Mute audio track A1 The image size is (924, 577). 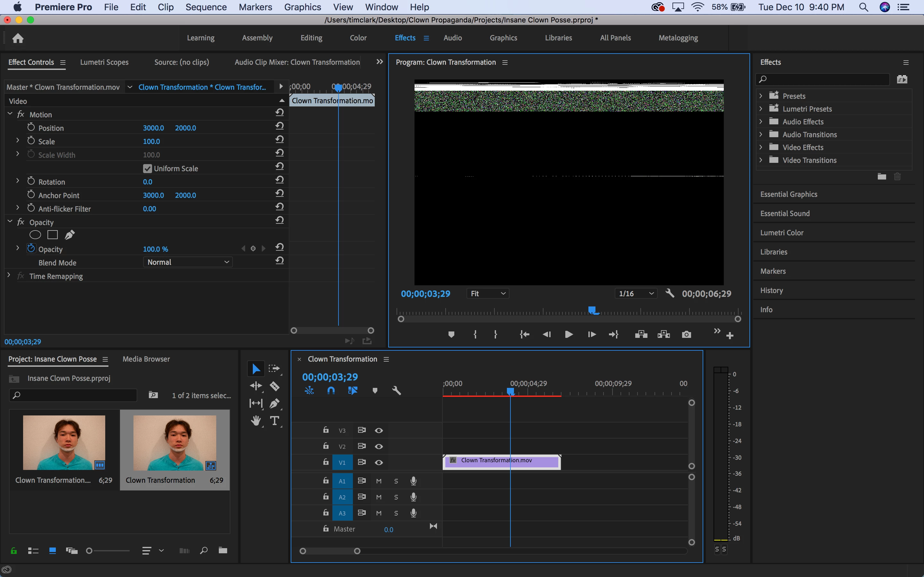[x=379, y=481]
